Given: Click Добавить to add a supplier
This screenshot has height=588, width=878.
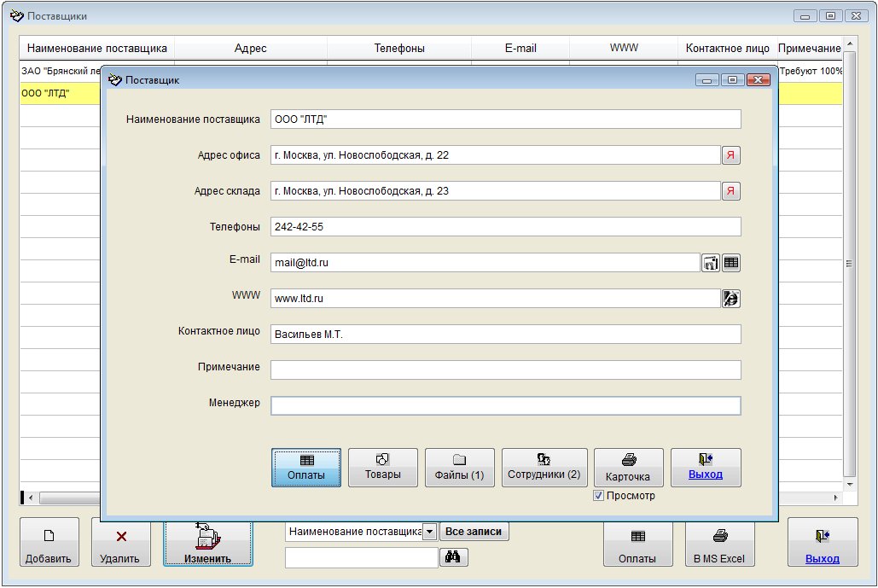Looking at the screenshot, I should pyautogui.click(x=49, y=543).
